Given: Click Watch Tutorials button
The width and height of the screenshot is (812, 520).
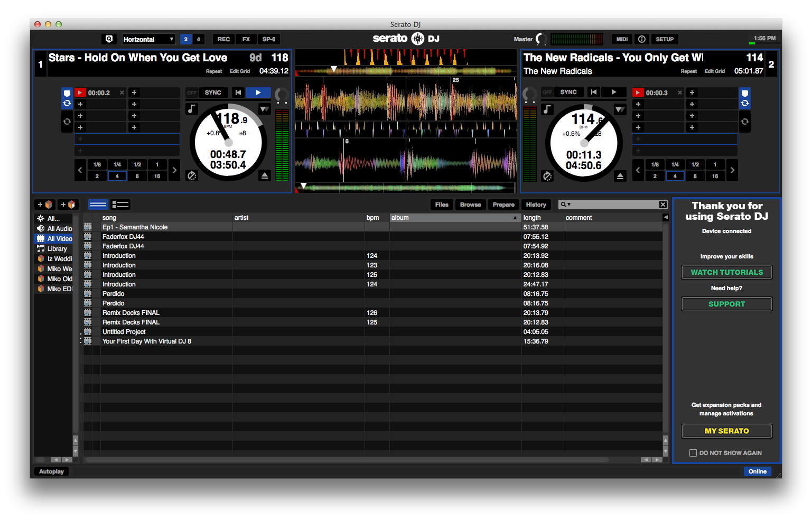Looking at the screenshot, I should point(727,272).
